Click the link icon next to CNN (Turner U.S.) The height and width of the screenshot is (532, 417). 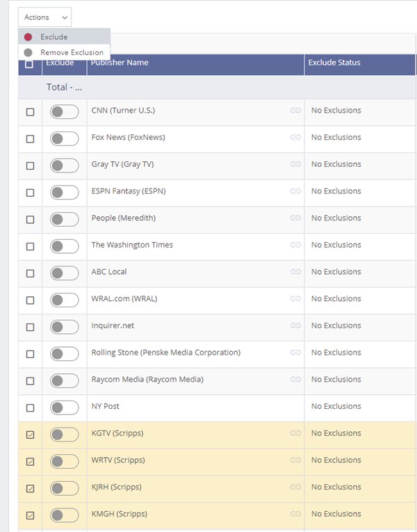coord(295,111)
